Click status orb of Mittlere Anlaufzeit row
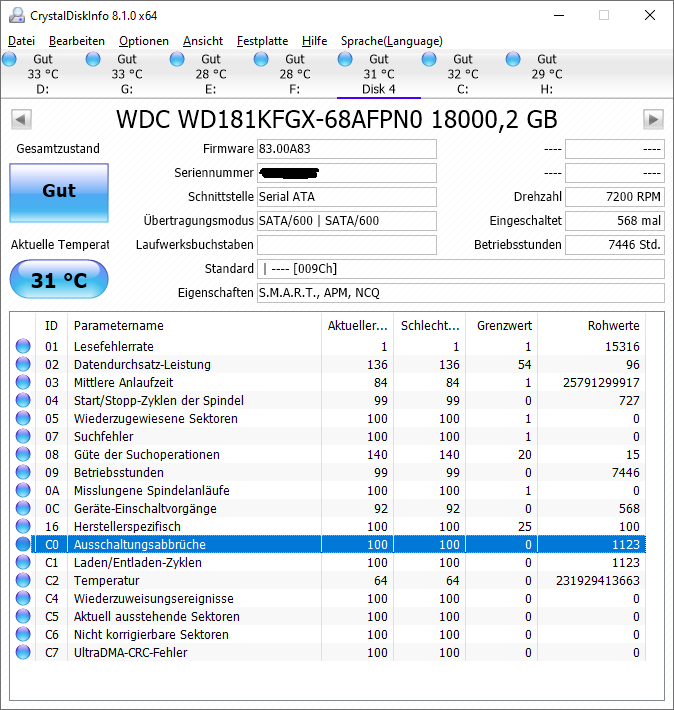The height and width of the screenshot is (710, 674). point(23,382)
